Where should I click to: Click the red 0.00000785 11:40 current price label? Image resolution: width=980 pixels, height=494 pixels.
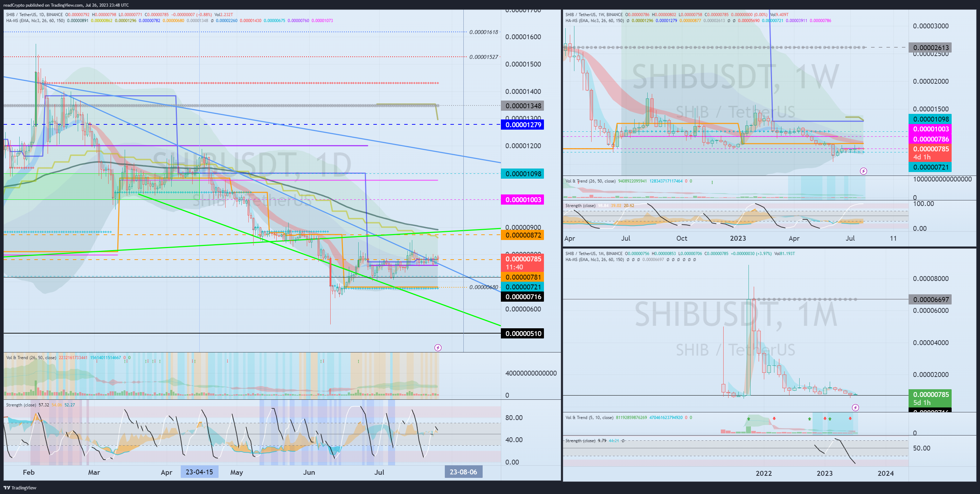[x=522, y=263]
